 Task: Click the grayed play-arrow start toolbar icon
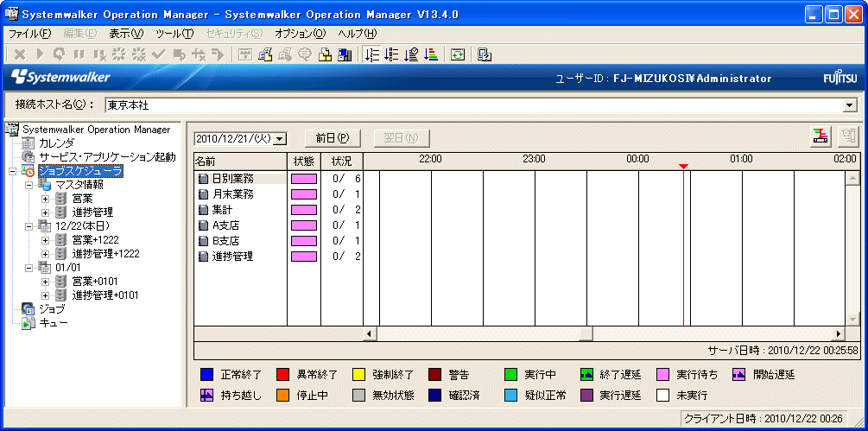(x=40, y=54)
